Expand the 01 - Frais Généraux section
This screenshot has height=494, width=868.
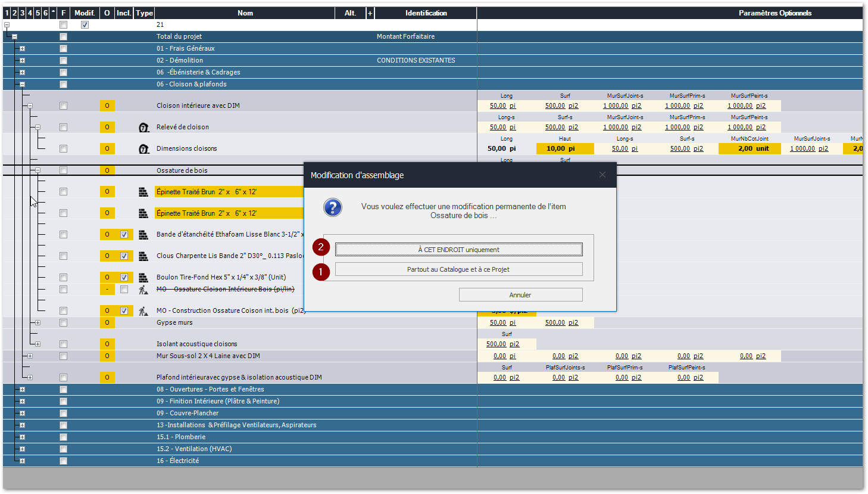[x=22, y=49]
